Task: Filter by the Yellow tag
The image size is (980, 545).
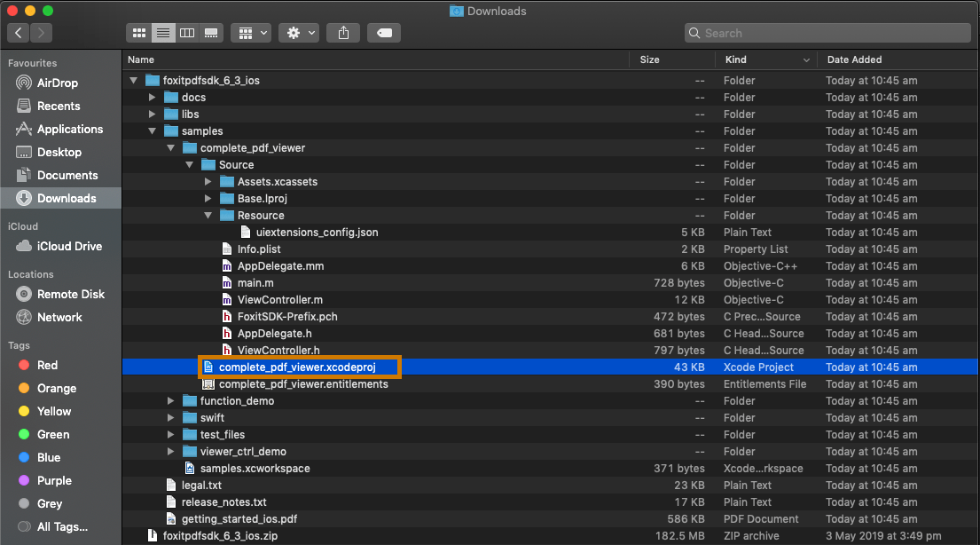Action: (x=60, y=411)
